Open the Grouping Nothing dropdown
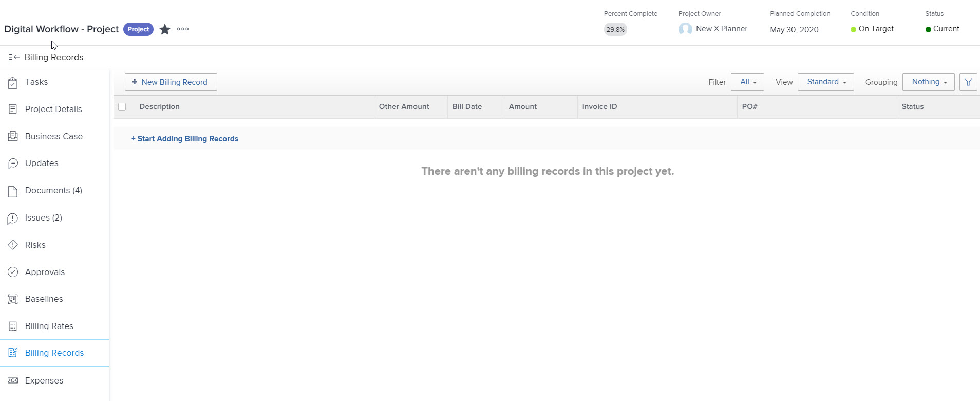The height and width of the screenshot is (401, 980). click(x=929, y=82)
